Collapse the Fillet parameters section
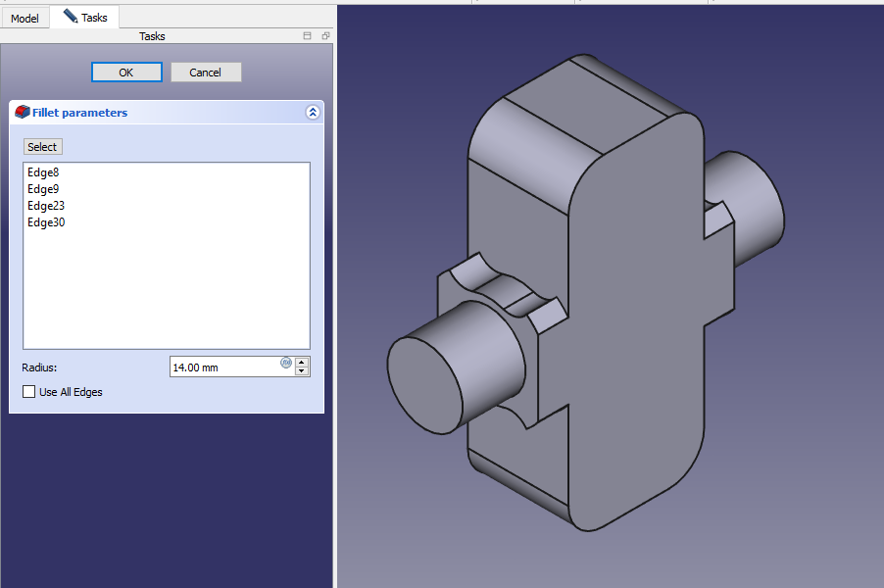Viewport: 884px width, 588px height. coord(313,112)
